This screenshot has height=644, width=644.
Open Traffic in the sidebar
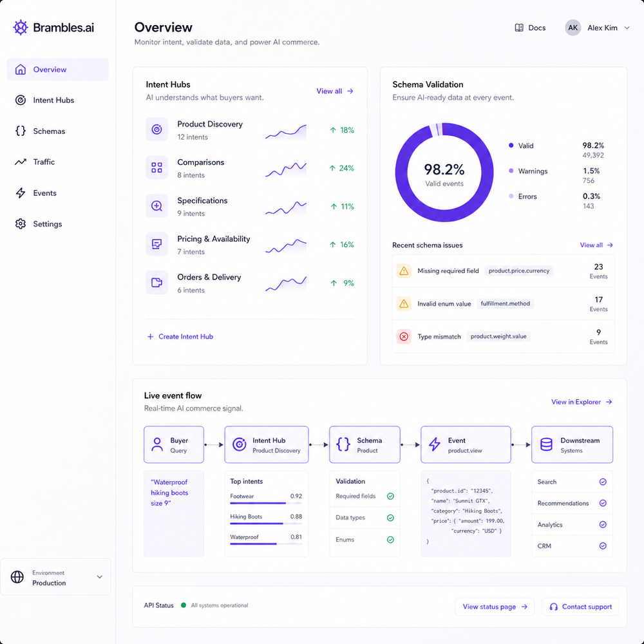point(58,162)
